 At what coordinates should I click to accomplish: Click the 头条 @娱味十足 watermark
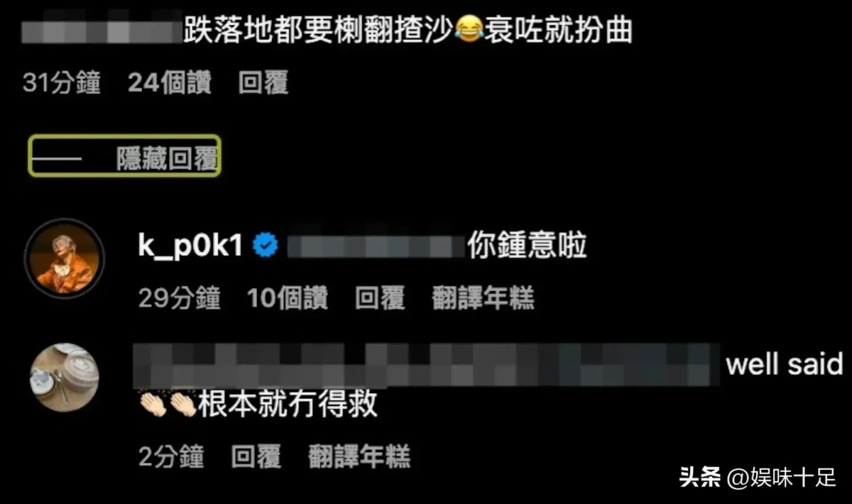(758, 477)
